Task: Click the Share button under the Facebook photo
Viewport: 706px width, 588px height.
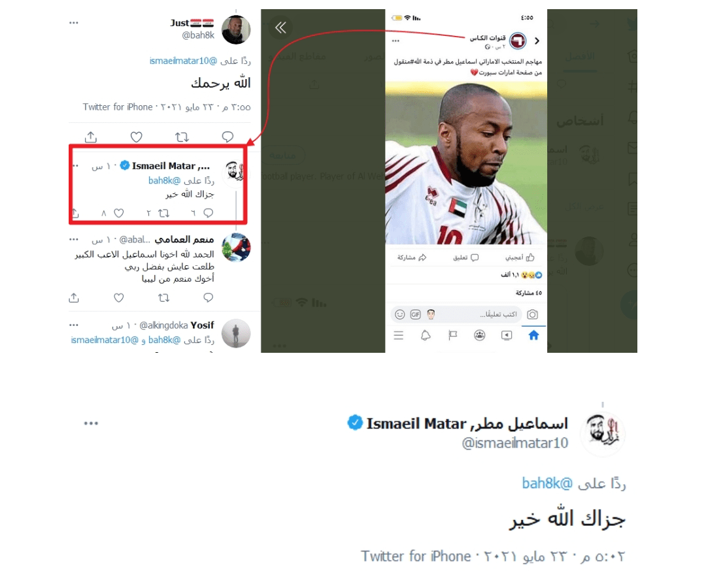Action: point(412,257)
